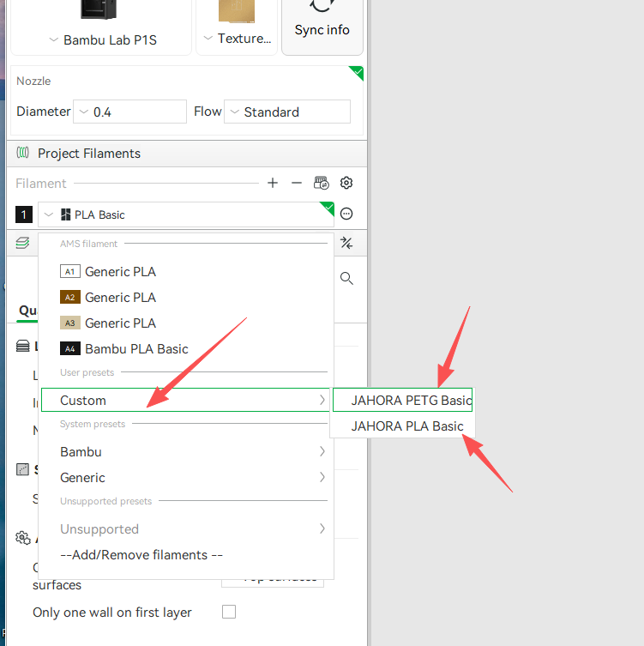Add a filament with the plus icon
This screenshot has height=646, width=644.
tap(272, 183)
